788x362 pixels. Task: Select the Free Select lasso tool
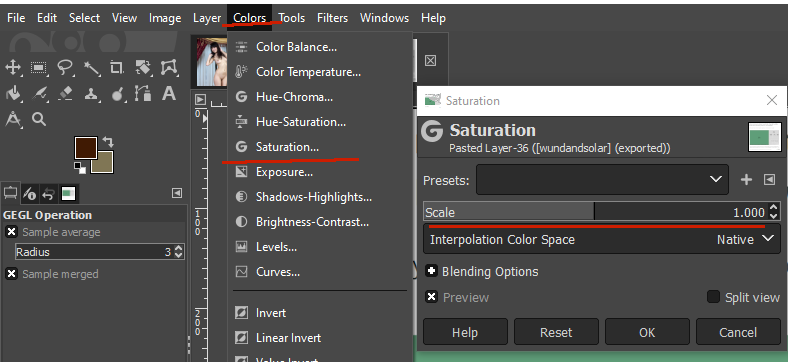click(x=65, y=67)
